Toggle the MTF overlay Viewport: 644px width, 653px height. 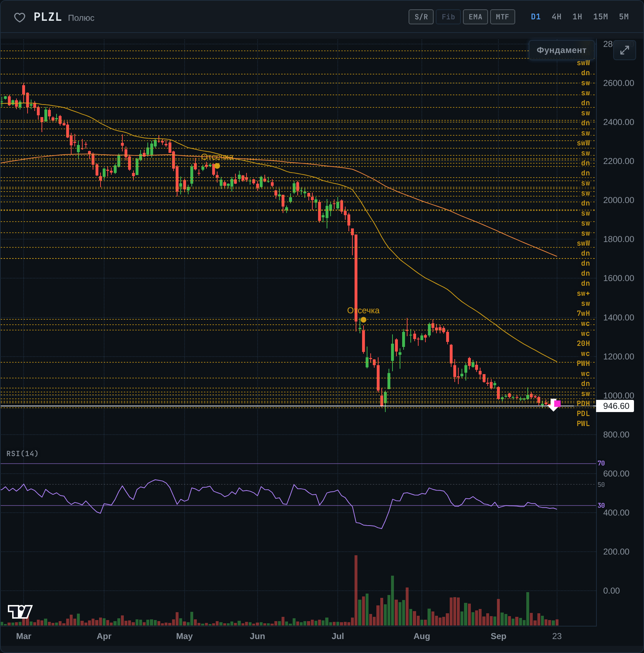(503, 17)
